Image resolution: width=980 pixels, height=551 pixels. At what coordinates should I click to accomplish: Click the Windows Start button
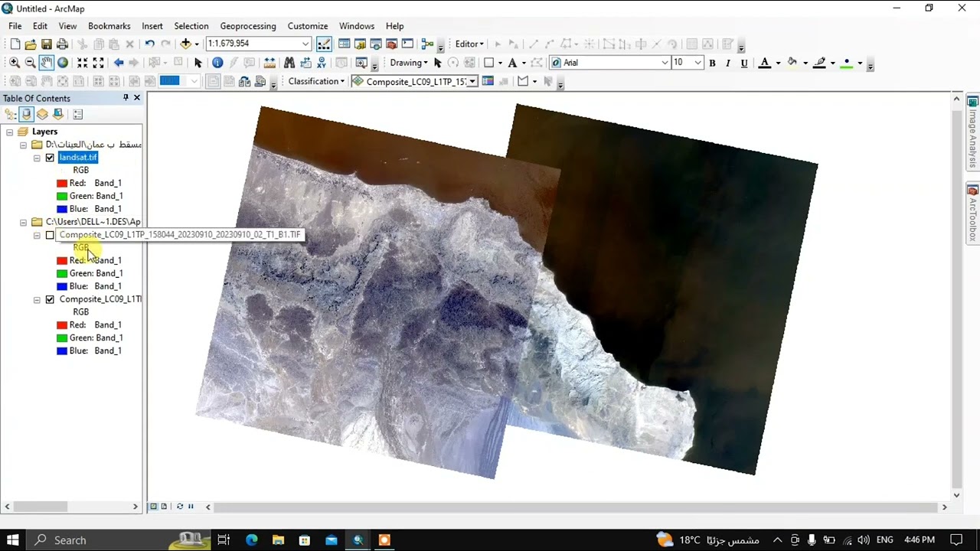12,540
